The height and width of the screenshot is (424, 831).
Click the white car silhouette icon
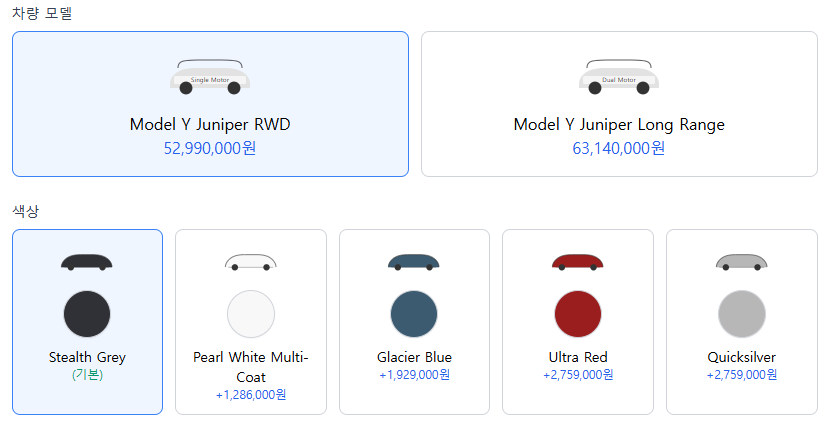click(x=251, y=262)
